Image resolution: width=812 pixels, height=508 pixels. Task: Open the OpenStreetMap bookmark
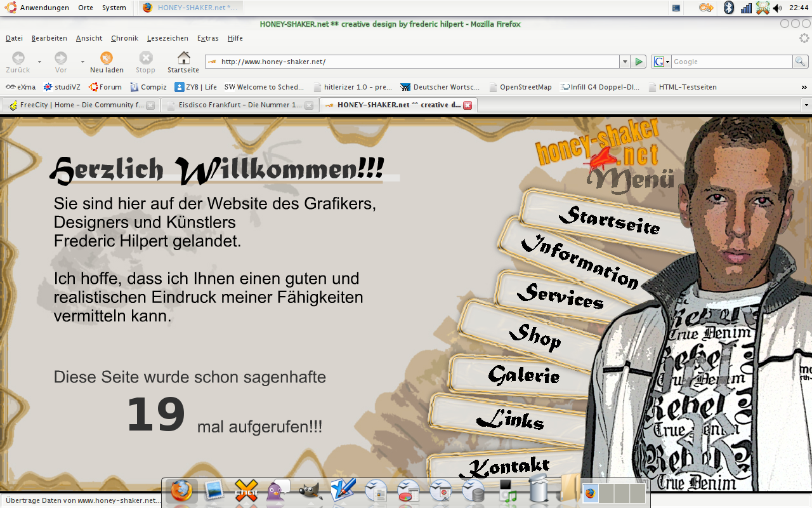point(525,87)
